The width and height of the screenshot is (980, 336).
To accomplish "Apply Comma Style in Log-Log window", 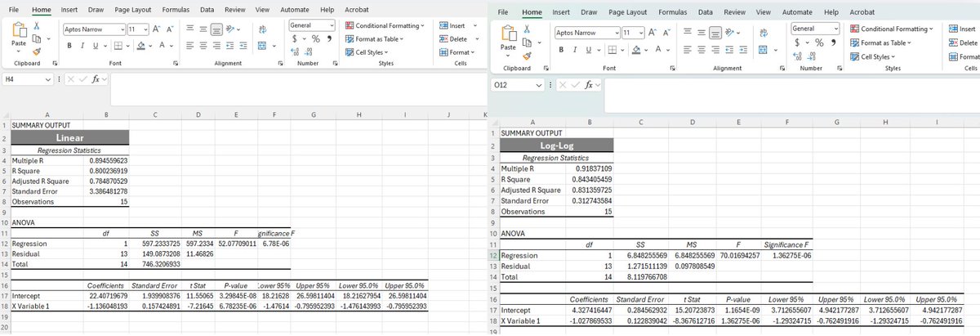I will [x=832, y=43].
